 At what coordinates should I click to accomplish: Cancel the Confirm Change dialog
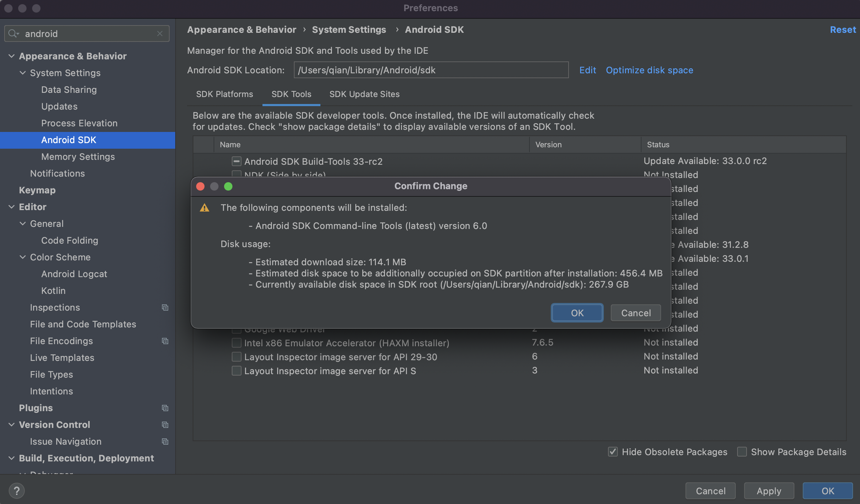(636, 313)
